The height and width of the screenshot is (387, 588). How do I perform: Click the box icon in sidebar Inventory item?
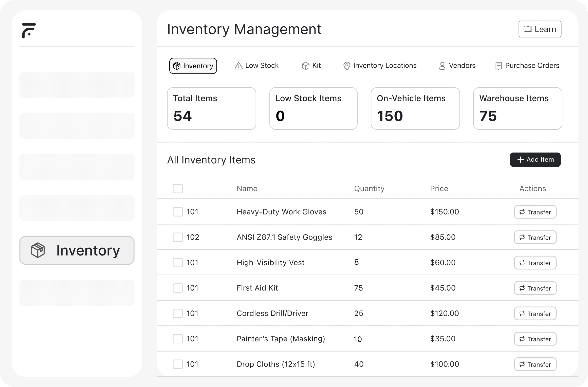(x=38, y=250)
